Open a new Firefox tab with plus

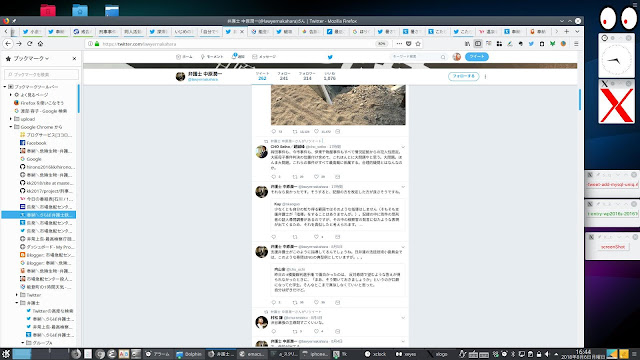567,31
